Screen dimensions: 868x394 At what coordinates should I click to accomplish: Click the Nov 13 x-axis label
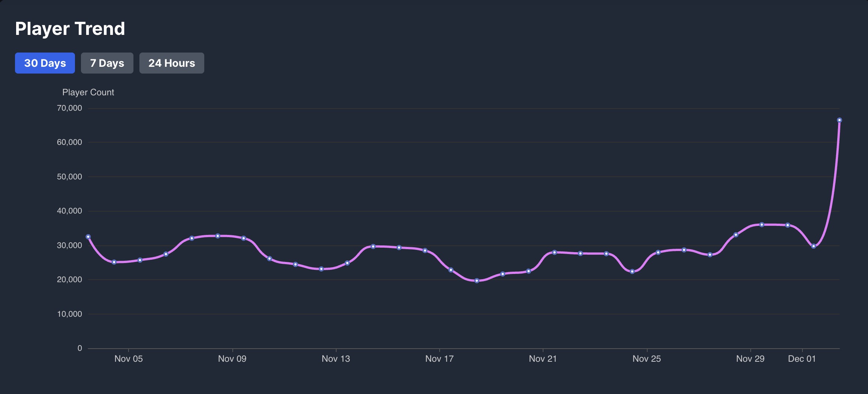click(x=336, y=359)
